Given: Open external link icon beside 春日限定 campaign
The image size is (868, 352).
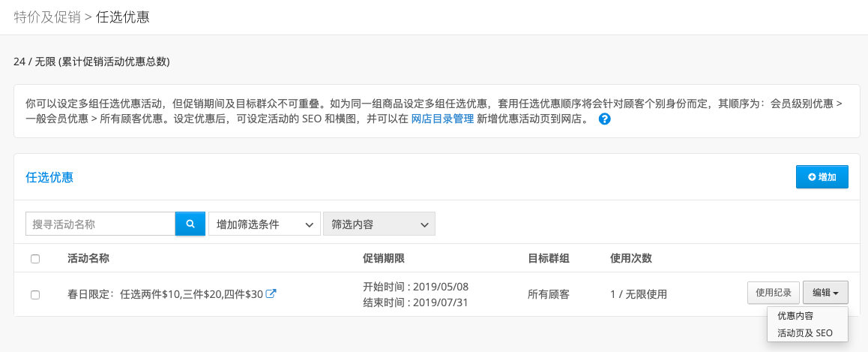Looking at the screenshot, I should click(x=271, y=293).
